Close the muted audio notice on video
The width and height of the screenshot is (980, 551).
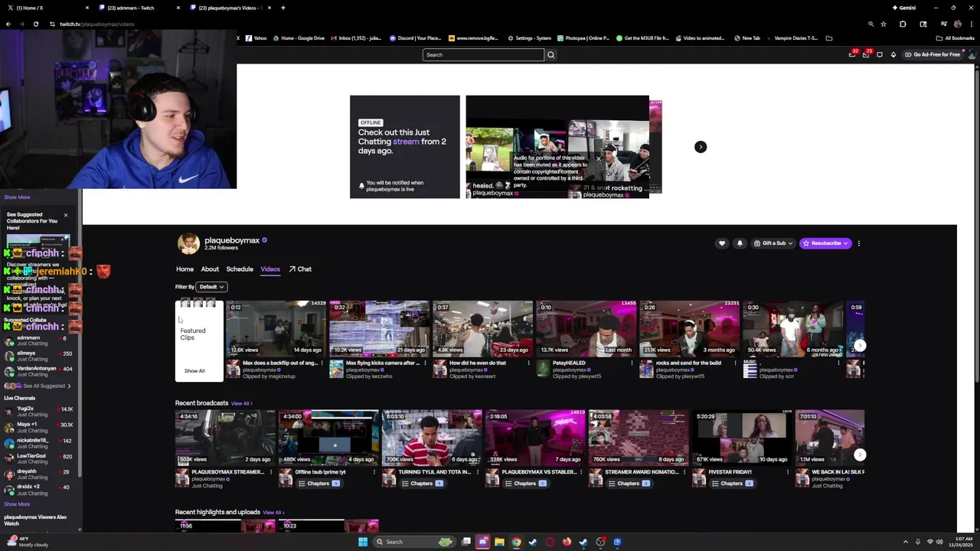tap(599, 159)
